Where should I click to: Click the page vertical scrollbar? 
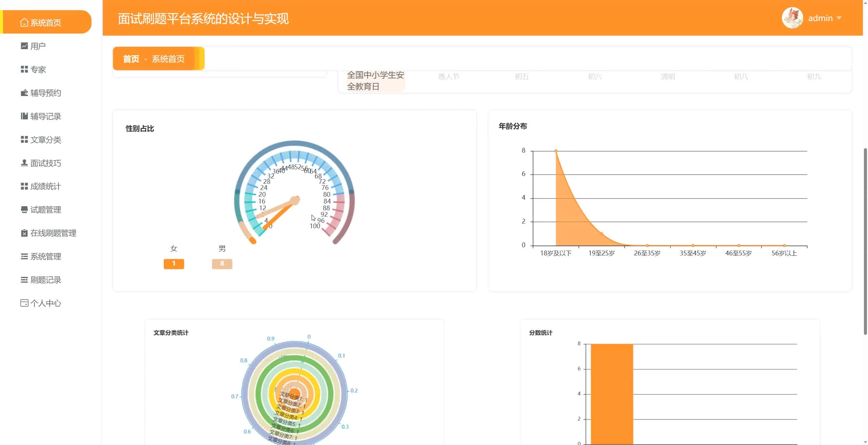865,241
